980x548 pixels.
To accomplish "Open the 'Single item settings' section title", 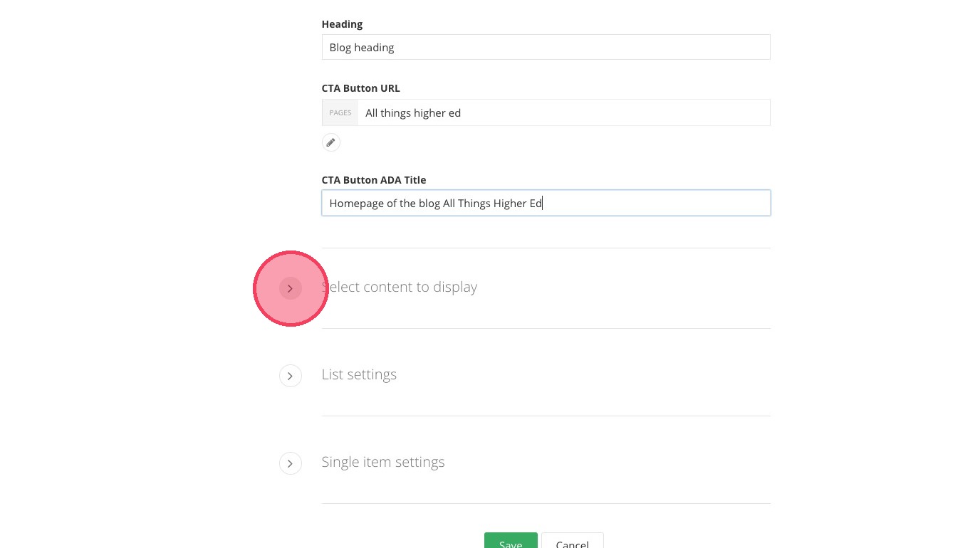I will tap(383, 462).
